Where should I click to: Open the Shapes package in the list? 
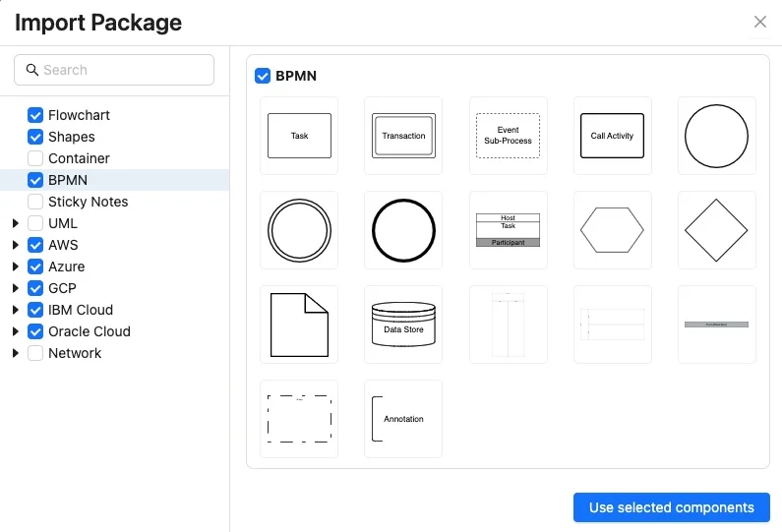pyautogui.click(x=72, y=137)
